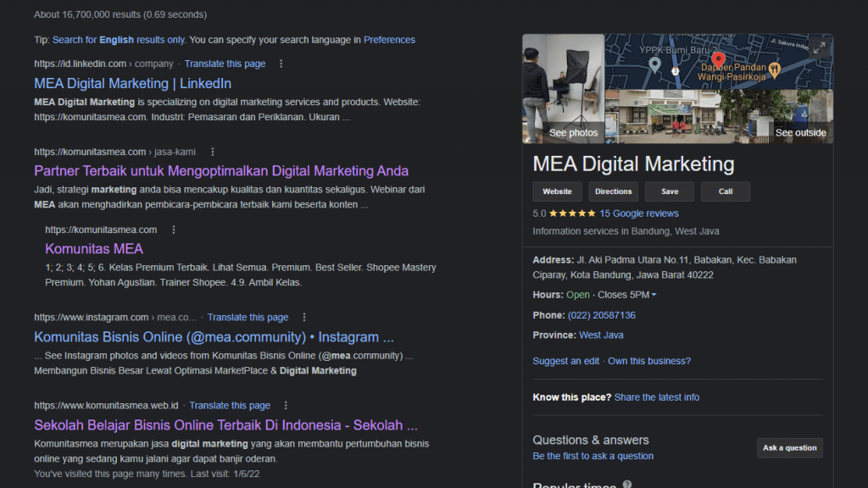Click About 16,700,000 results text

click(x=120, y=14)
